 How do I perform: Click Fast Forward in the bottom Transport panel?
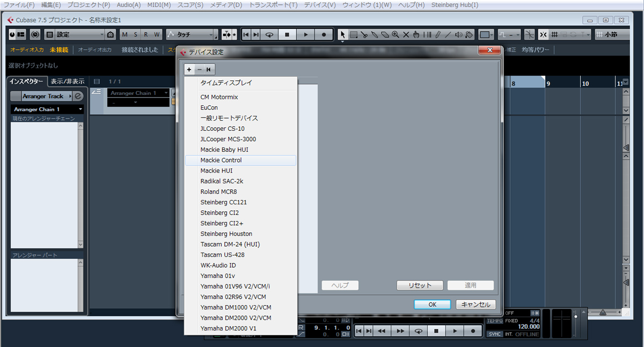coord(400,331)
